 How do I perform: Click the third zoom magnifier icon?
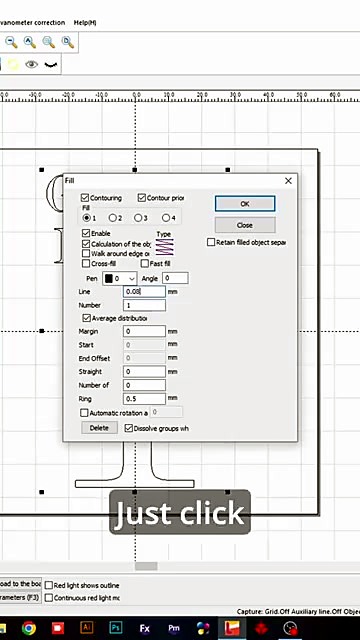(49, 42)
